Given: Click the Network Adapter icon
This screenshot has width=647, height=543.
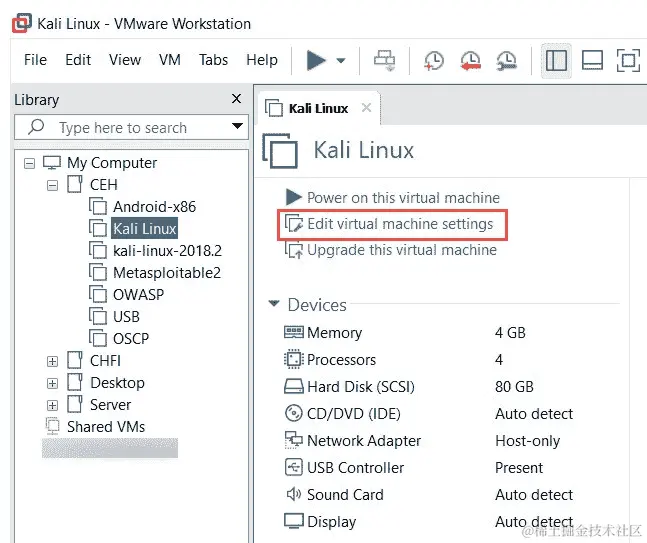Looking at the screenshot, I should coord(294,440).
